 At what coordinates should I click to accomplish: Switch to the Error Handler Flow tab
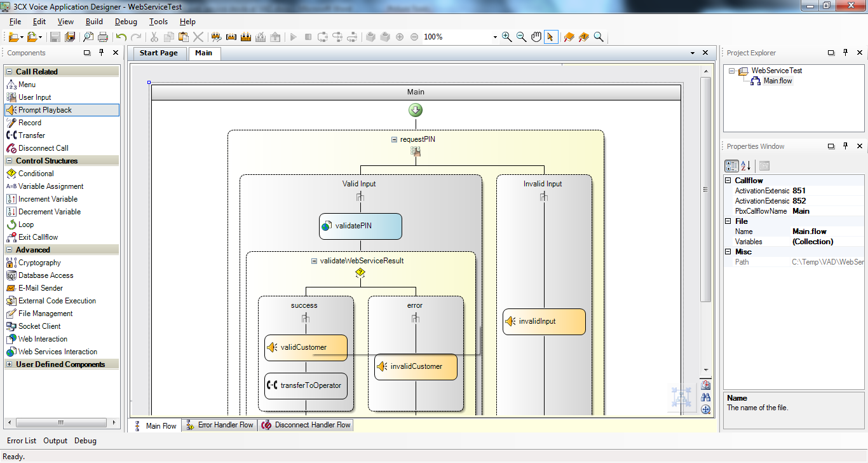tap(220, 425)
